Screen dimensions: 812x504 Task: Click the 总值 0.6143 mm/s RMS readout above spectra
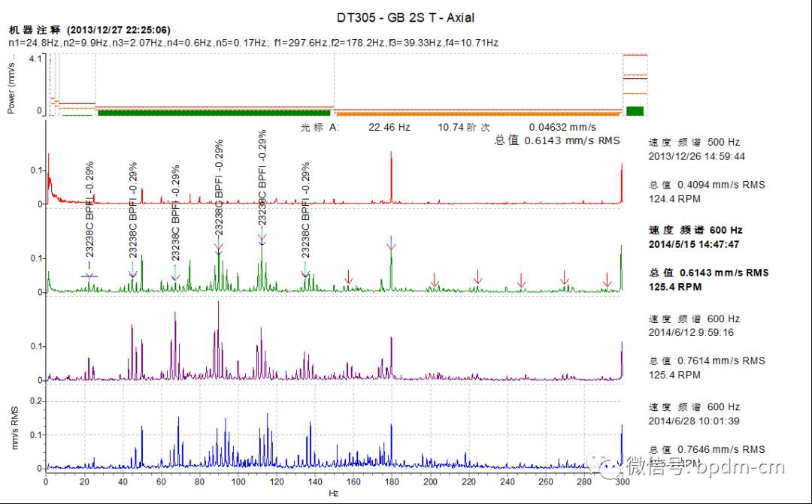pos(557,140)
